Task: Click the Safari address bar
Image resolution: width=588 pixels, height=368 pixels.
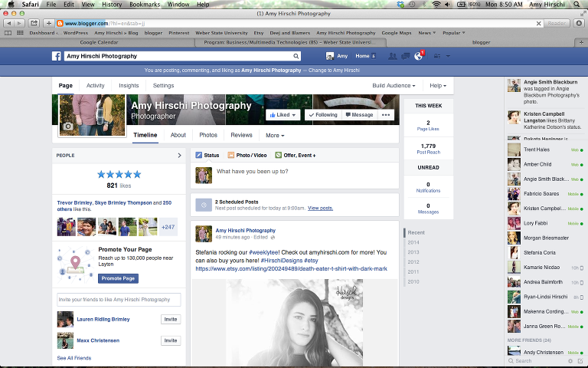Action: 300,23
